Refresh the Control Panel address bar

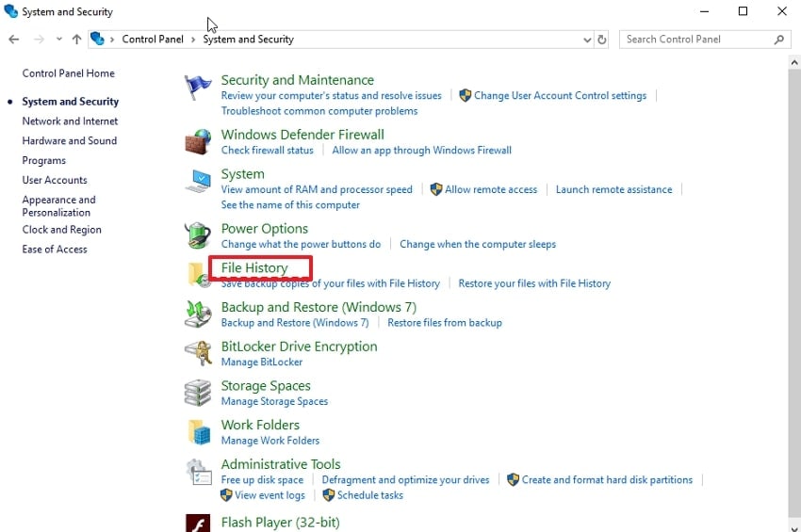tap(602, 40)
